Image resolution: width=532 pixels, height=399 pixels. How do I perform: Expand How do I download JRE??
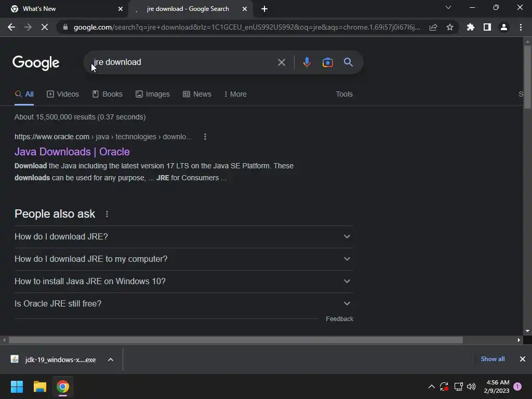pyautogui.click(x=184, y=236)
